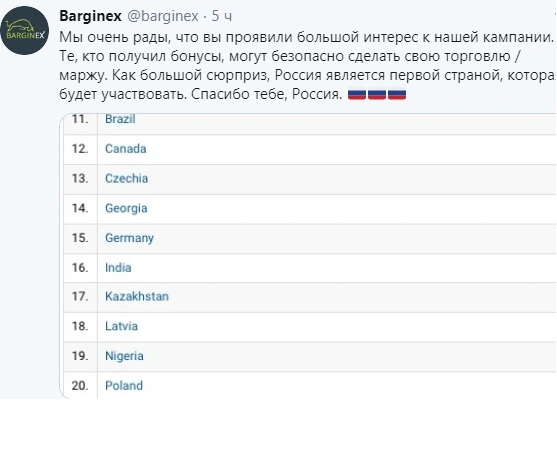Open the Czechia country link

(126, 178)
